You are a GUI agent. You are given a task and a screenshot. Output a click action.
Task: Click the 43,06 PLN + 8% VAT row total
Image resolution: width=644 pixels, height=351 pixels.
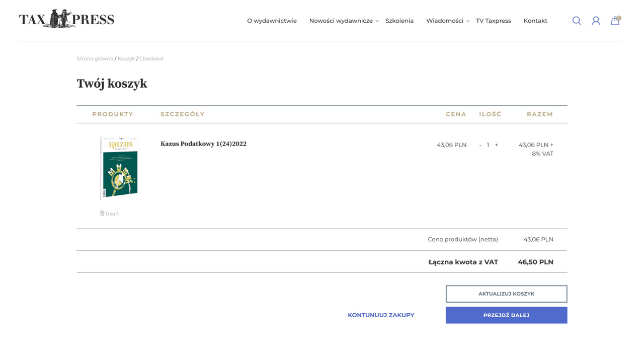pos(536,149)
